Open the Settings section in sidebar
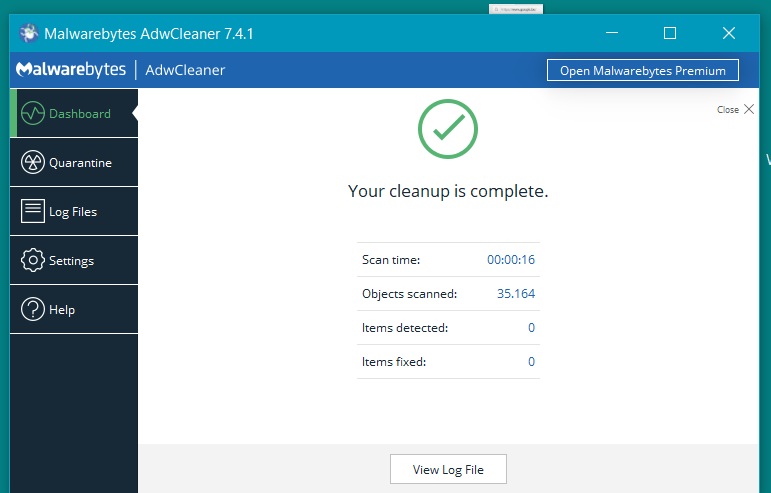 [72, 260]
